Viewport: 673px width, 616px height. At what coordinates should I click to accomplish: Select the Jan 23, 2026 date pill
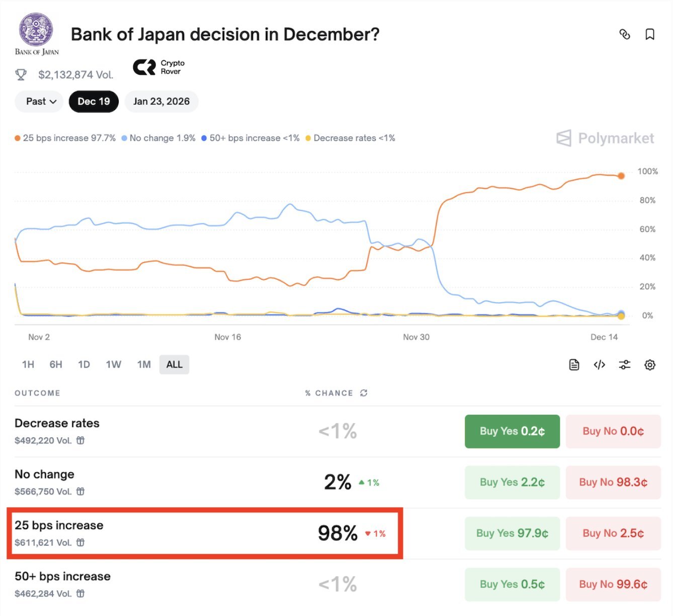(161, 101)
